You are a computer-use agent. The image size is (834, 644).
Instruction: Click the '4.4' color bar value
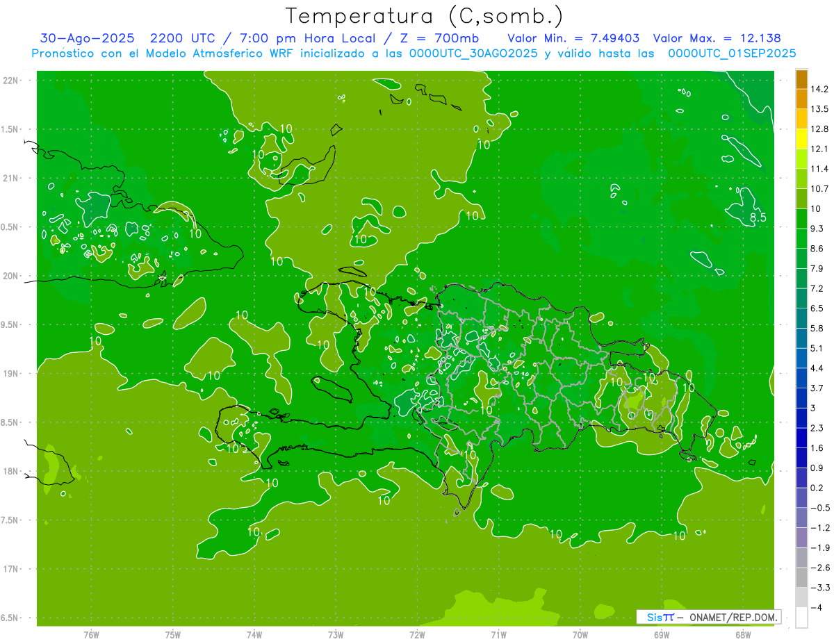(x=817, y=368)
